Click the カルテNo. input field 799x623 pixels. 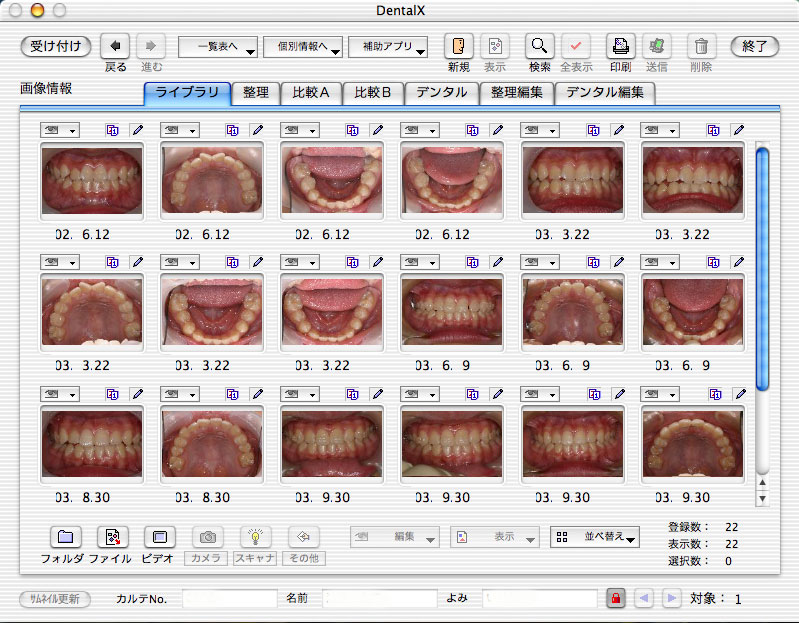[230, 598]
